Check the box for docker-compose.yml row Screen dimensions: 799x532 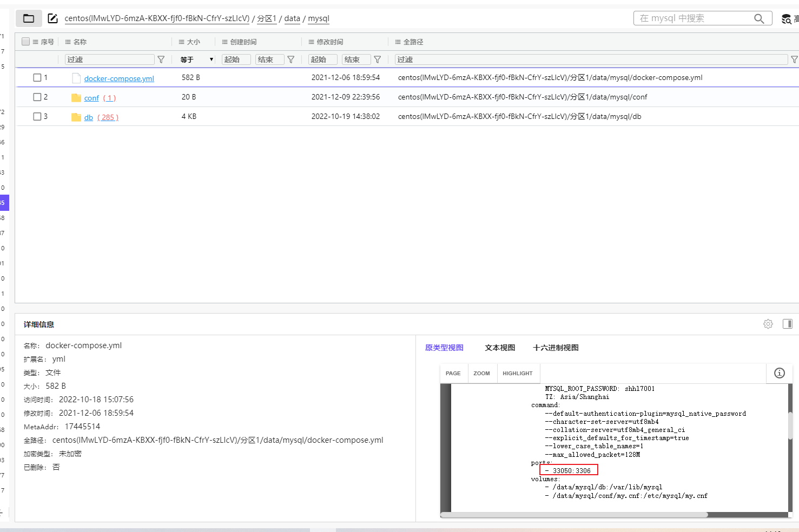37,78
